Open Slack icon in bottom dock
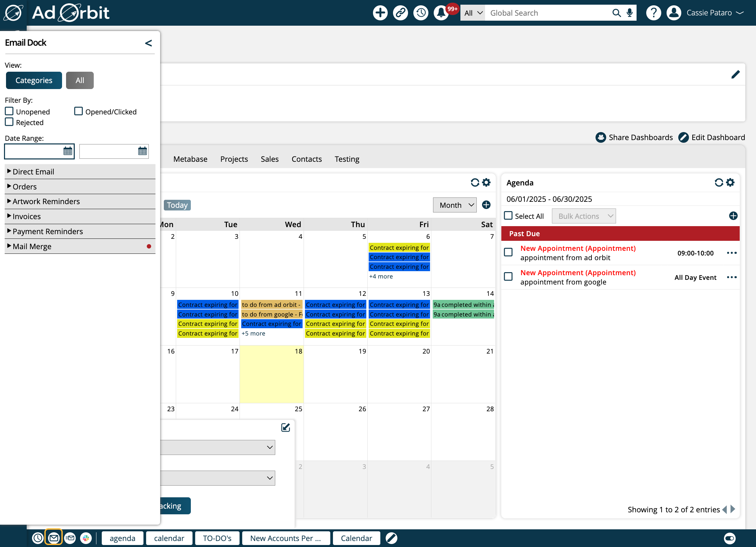 [x=86, y=538]
